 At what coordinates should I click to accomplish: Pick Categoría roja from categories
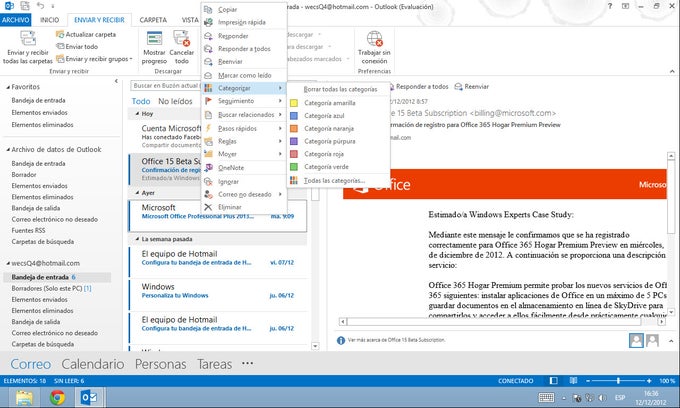[x=338, y=154]
